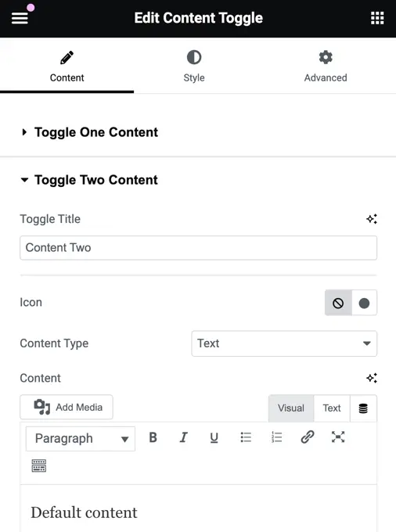The height and width of the screenshot is (532, 396).
Task: Open the hamburger menu icon
Action: (x=20, y=18)
